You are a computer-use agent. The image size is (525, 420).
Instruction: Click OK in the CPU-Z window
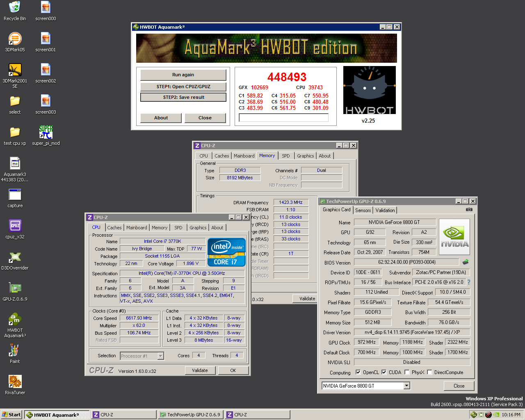pyautogui.click(x=233, y=370)
